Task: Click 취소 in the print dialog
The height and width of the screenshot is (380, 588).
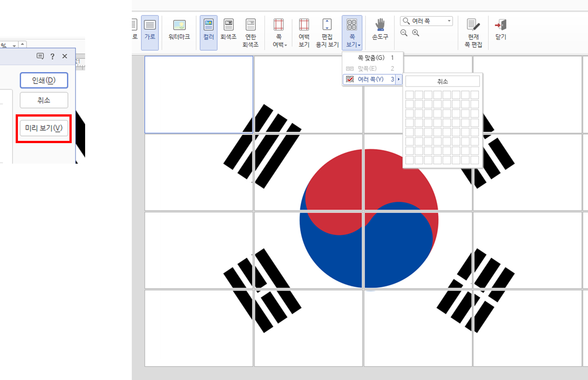Action: 44,100
